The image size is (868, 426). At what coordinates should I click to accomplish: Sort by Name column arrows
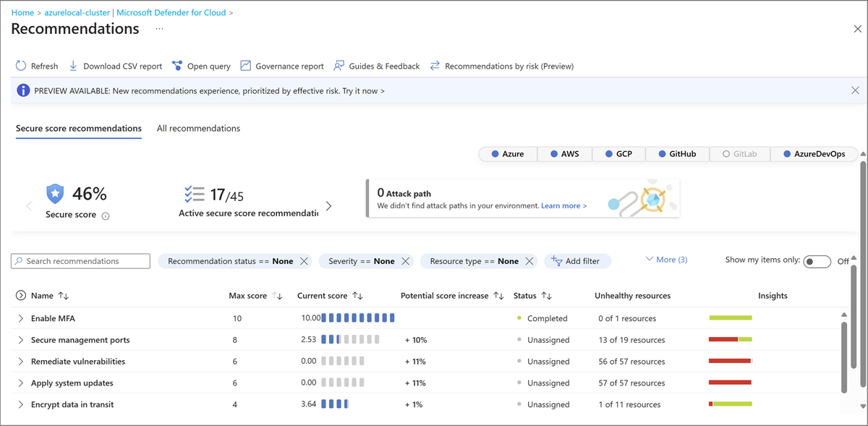point(64,296)
